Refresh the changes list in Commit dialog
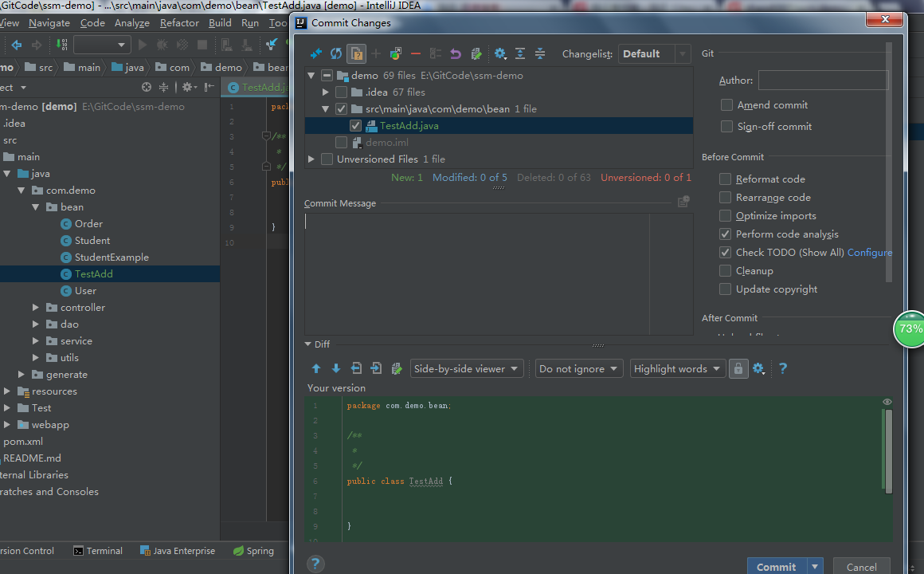This screenshot has width=924, height=574. pos(336,53)
